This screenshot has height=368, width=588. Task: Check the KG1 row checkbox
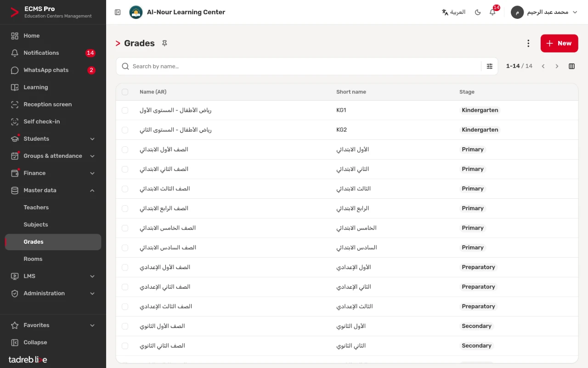coord(125,110)
